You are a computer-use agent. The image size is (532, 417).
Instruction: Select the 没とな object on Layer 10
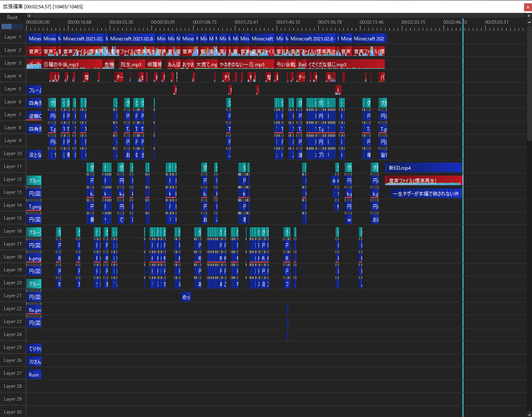(x=34, y=155)
